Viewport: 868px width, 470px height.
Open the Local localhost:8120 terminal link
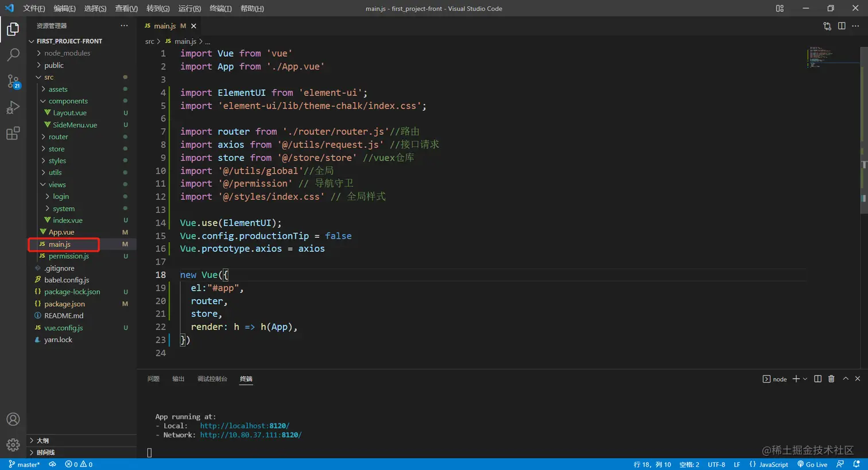(x=245, y=426)
